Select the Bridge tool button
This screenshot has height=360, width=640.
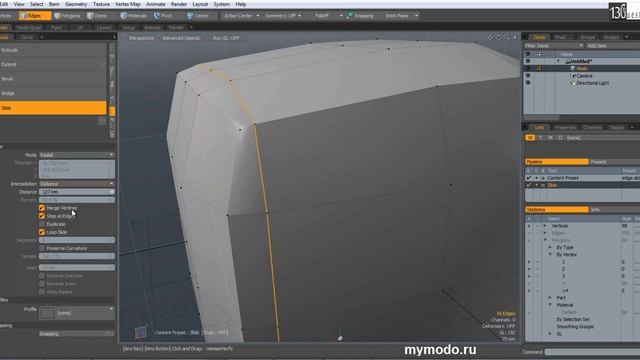(x=53, y=93)
